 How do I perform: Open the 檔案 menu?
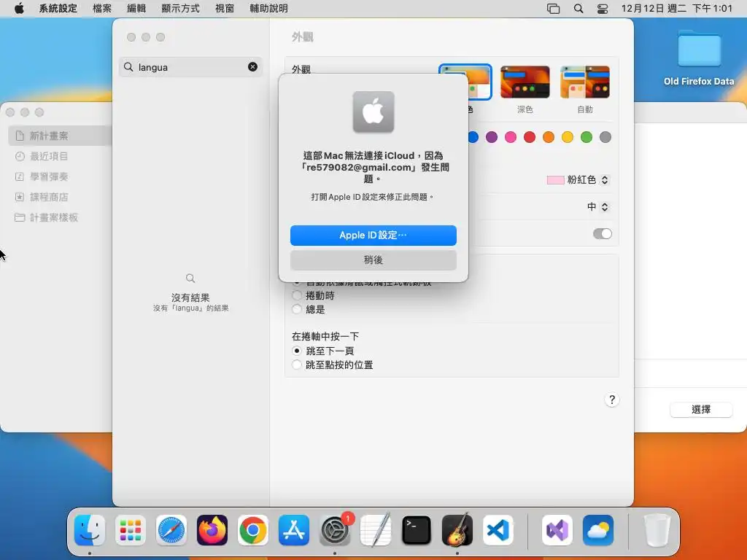(x=102, y=9)
